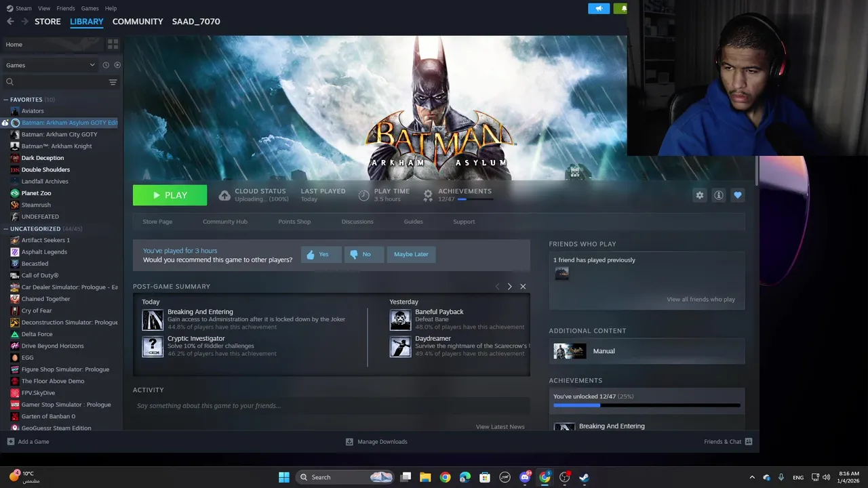Image resolution: width=868 pixels, height=488 pixels.
Task: Open Support link
Action: point(464,222)
